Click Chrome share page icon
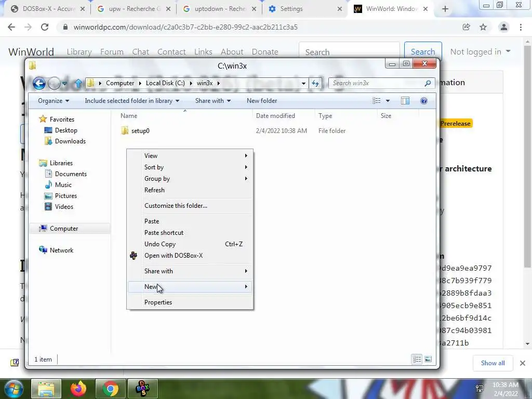 [x=466, y=27]
